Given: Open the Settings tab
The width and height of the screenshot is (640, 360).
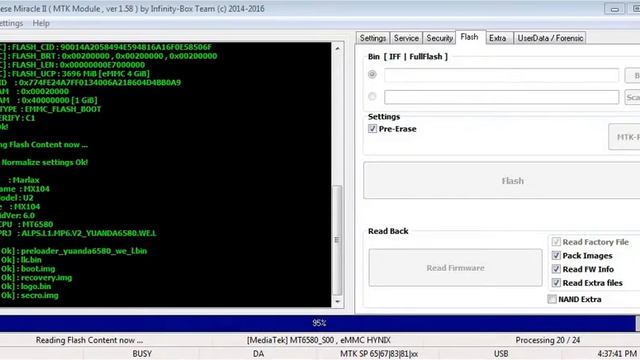Looking at the screenshot, I should [373, 38].
